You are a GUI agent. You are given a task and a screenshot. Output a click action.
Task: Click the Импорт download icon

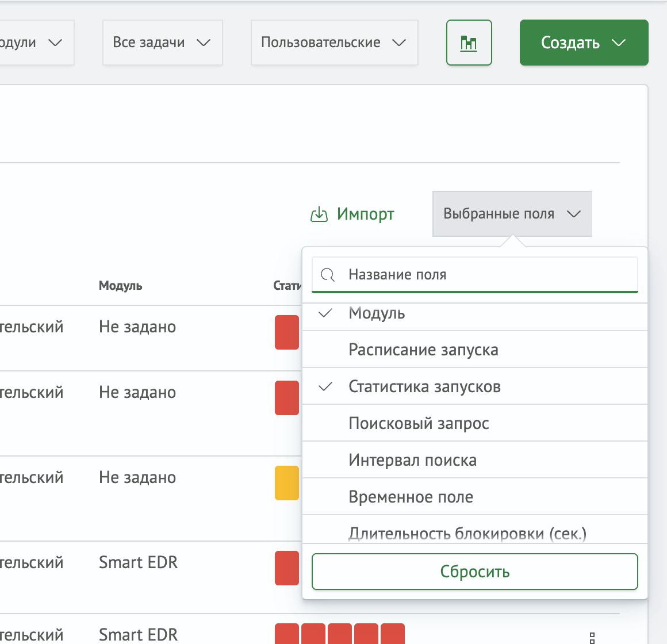(x=319, y=214)
